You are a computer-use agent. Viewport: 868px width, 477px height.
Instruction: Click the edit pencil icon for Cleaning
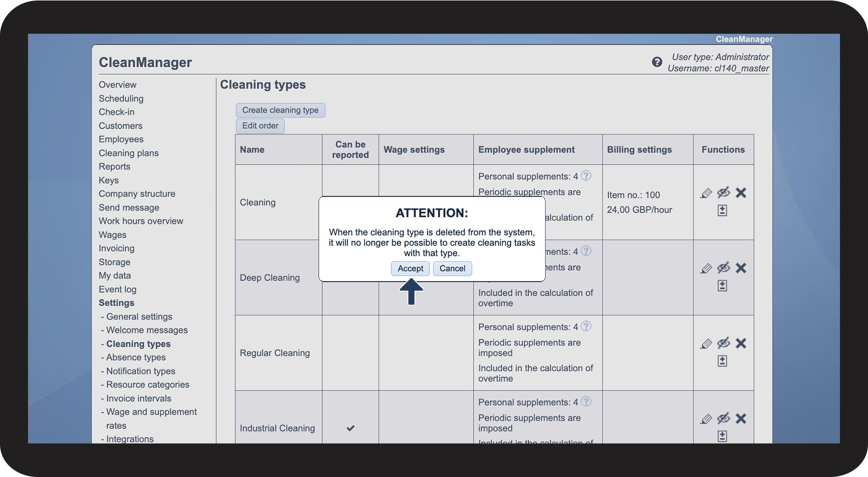tap(706, 193)
